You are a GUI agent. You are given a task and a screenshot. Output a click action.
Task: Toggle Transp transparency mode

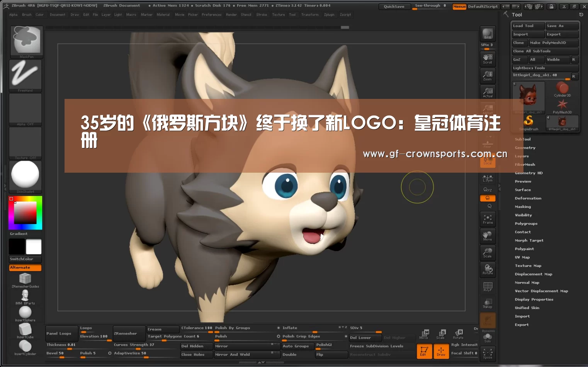pyautogui.click(x=488, y=303)
